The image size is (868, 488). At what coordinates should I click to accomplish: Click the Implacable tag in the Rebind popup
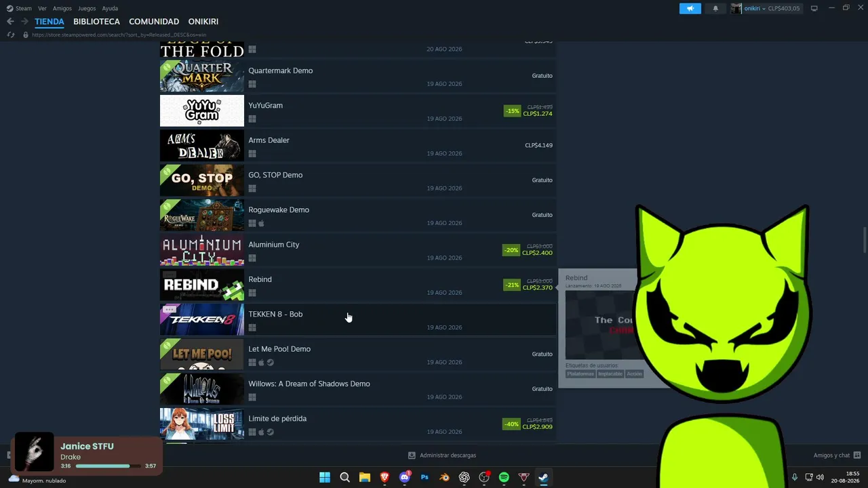tap(610, 374)
